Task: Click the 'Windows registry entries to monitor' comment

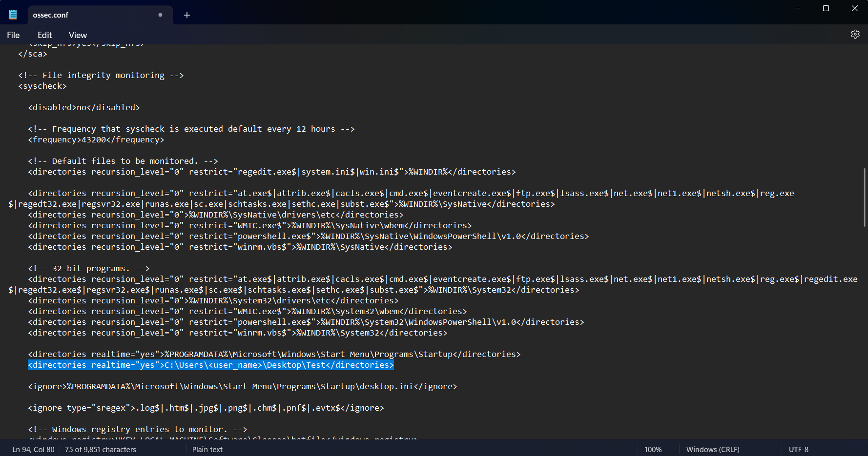Action: pyautogui.click(x=138, y=429)
